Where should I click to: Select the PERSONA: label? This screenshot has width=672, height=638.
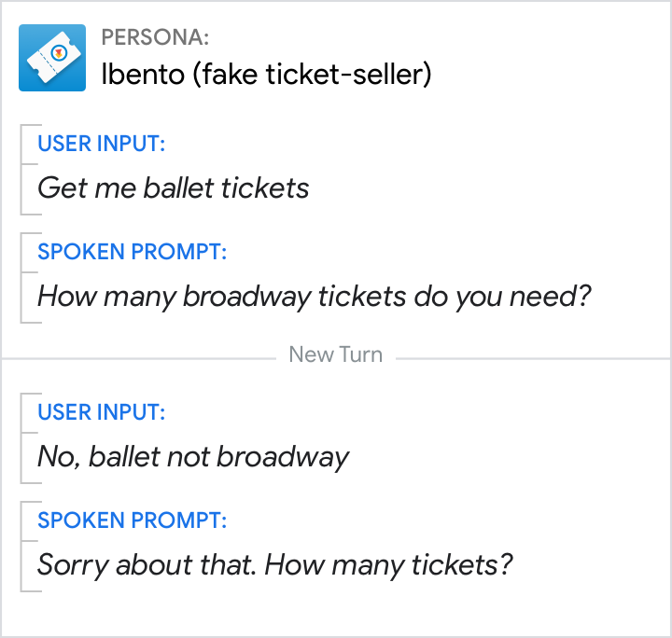click(x=155, y=38)
